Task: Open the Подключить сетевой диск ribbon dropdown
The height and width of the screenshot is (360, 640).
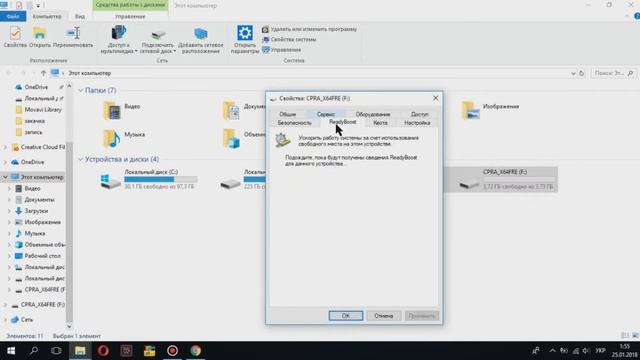Action: [x=158, y=40]
